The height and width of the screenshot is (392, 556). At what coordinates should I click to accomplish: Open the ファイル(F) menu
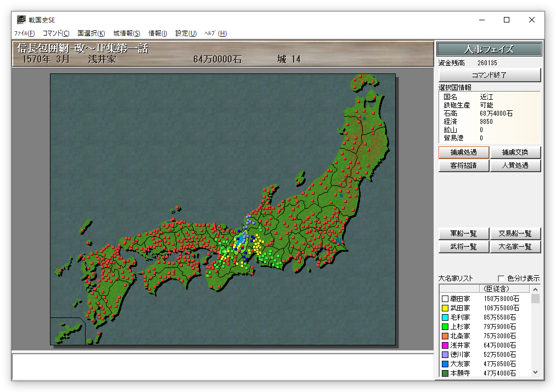(24, 33)
